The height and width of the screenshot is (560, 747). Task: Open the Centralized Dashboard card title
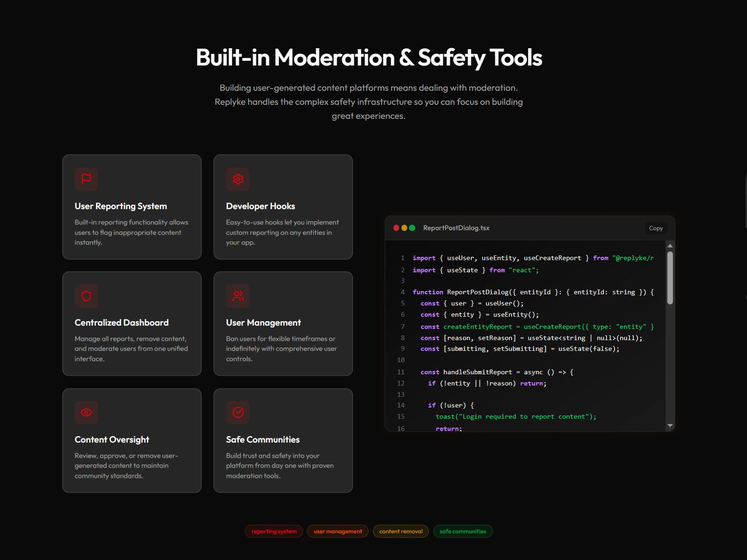coord(122,323)
